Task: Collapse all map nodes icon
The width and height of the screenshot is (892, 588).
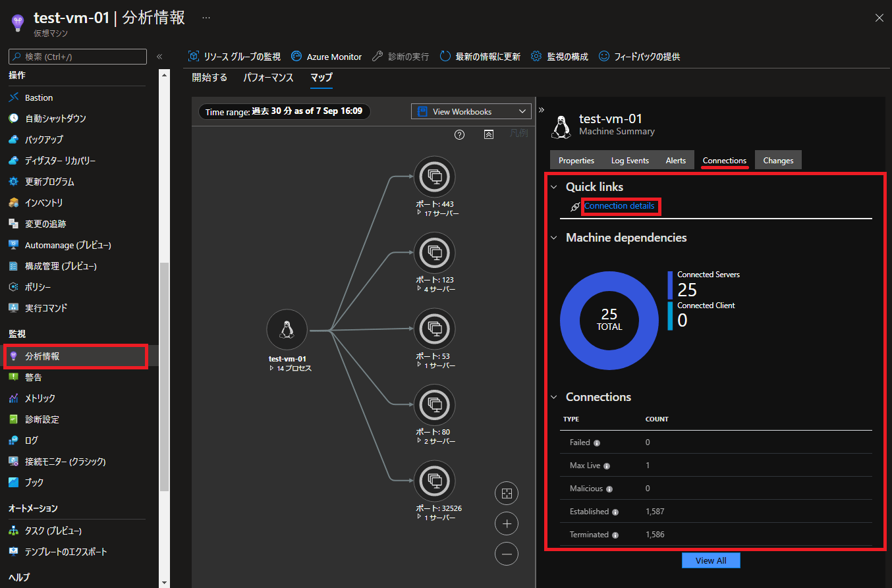Action: pyautogui.click(x=489, y=134)
